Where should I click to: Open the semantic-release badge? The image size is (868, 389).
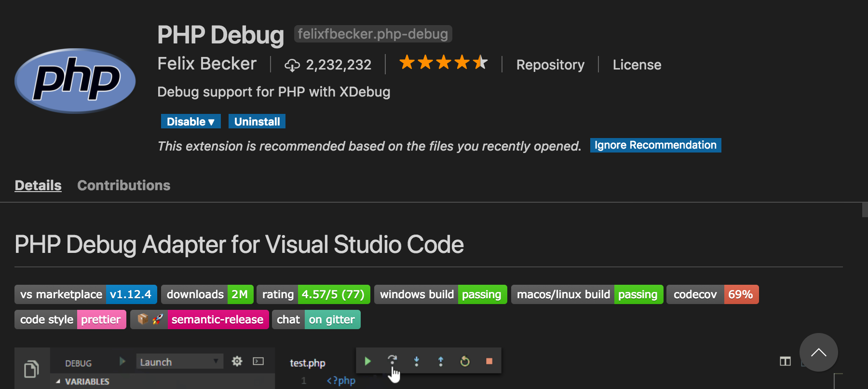[x=200, y=320]
